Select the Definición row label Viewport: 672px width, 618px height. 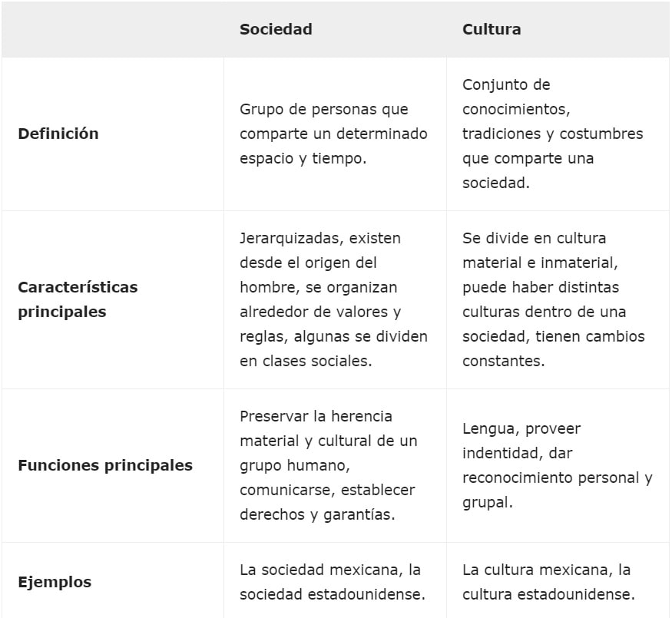pos(58,134)
